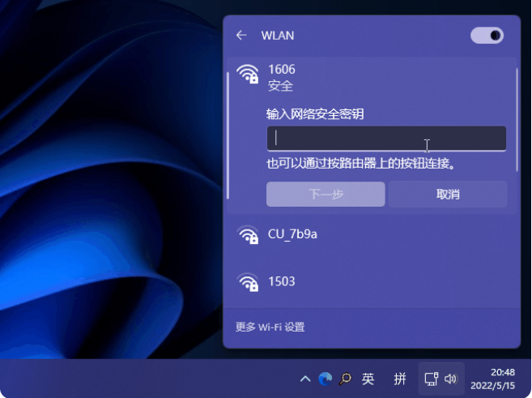Turn off the WLAN toggle switch
The height and width of the screenshot is (398, 532).
[487, 36]
